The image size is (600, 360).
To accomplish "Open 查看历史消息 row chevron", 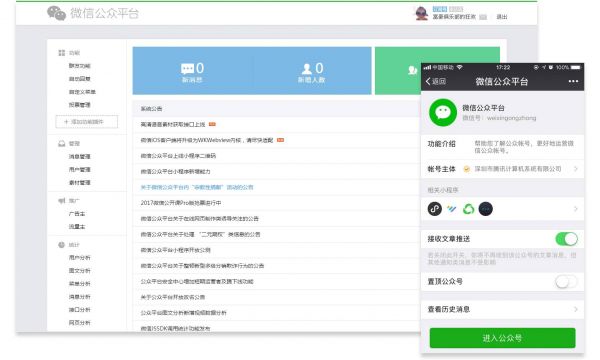I will (576, 309).
